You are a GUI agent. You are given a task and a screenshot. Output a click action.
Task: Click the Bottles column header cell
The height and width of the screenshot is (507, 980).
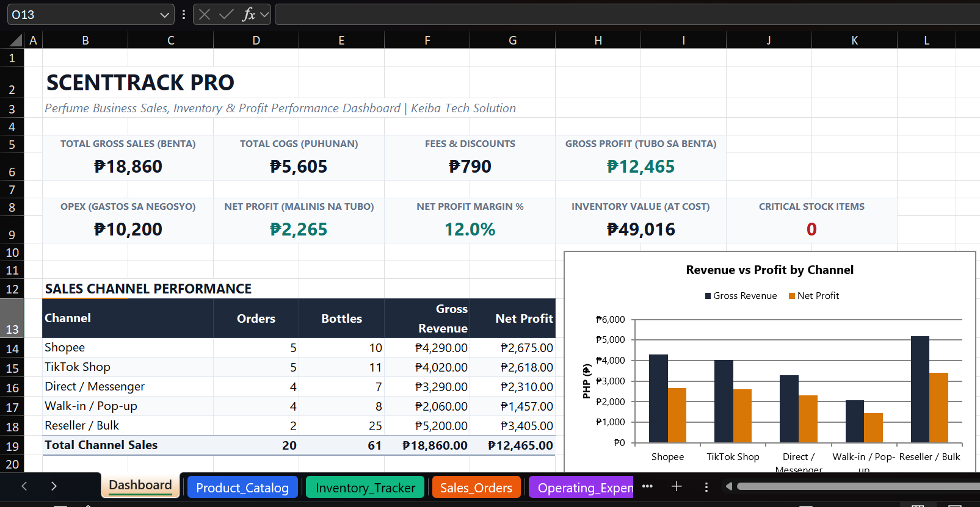pos(342,318)
